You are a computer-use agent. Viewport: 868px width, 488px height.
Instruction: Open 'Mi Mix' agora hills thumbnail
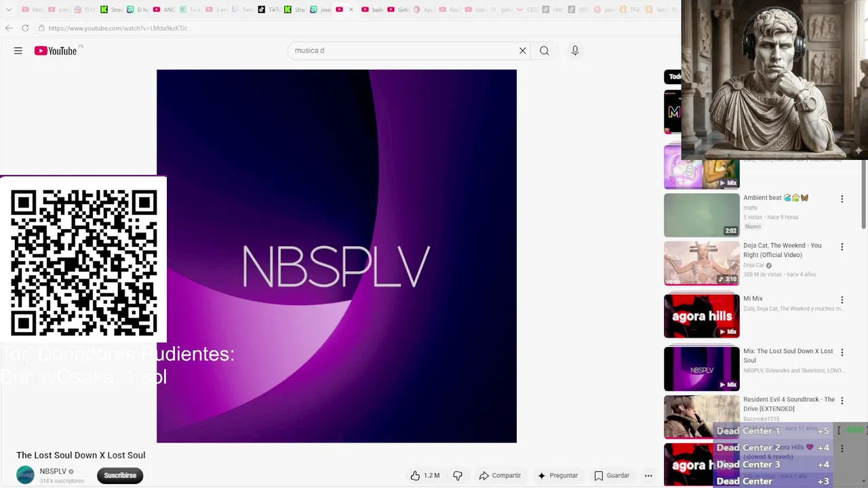[702, 316]
